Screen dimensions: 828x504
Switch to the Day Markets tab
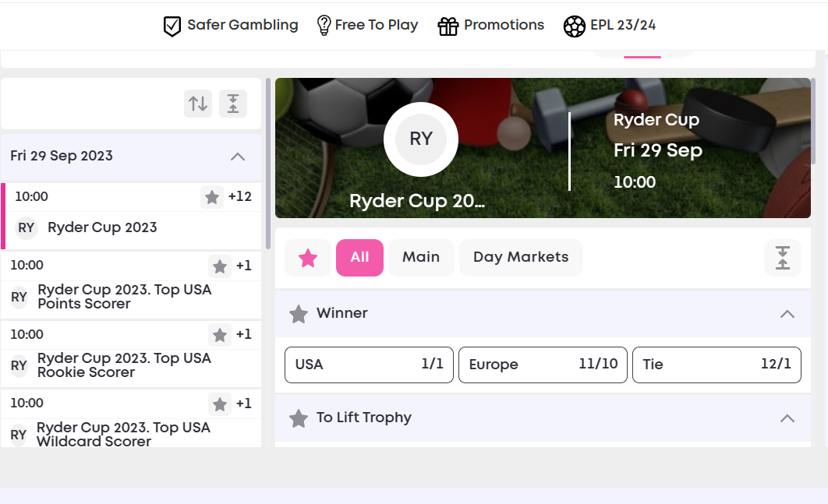[521, 258]
